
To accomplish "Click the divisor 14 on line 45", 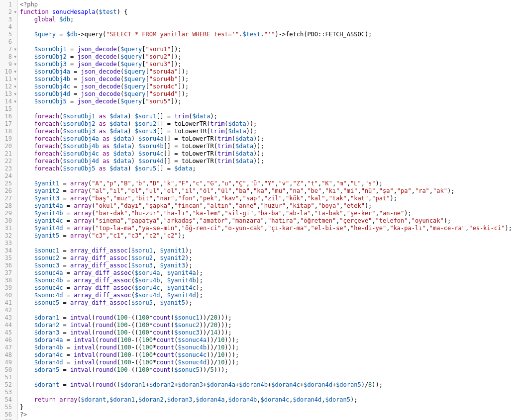I will coord(214,333).
